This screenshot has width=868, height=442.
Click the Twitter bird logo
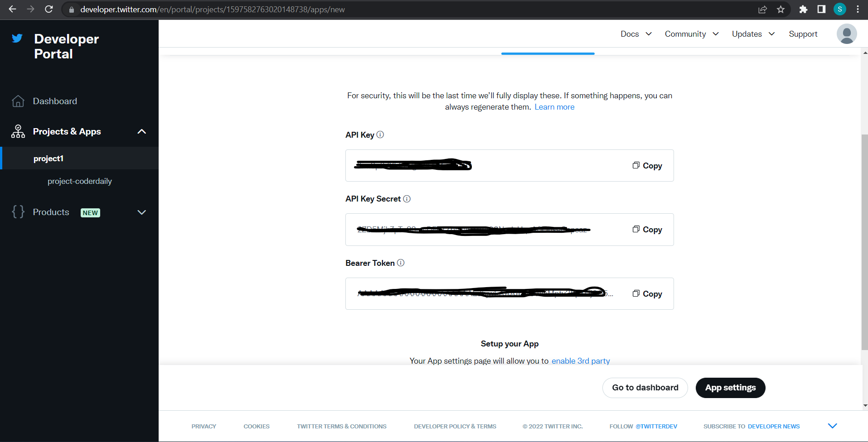click(x=17, y=38)
